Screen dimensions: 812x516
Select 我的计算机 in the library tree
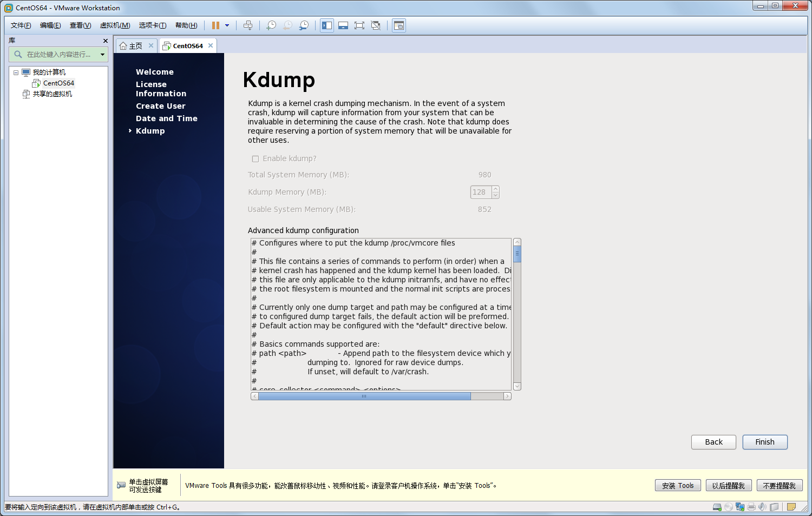click(49, 72)
